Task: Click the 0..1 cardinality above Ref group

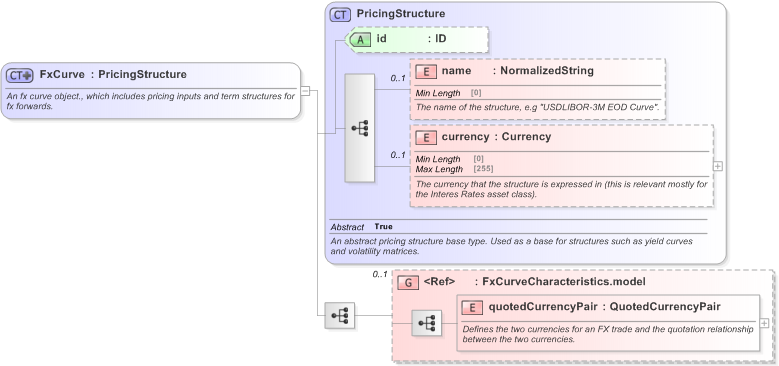Action: pyautogui.click(x=380, y=274)
